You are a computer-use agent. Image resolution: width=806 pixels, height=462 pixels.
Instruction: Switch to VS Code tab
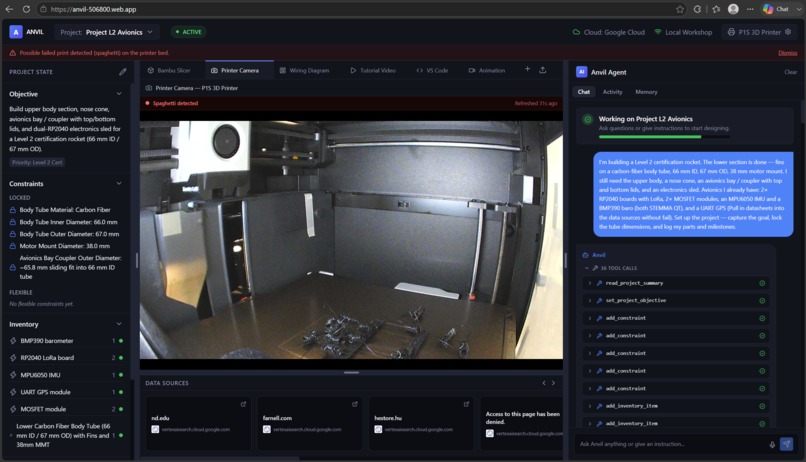pos(432,70)
